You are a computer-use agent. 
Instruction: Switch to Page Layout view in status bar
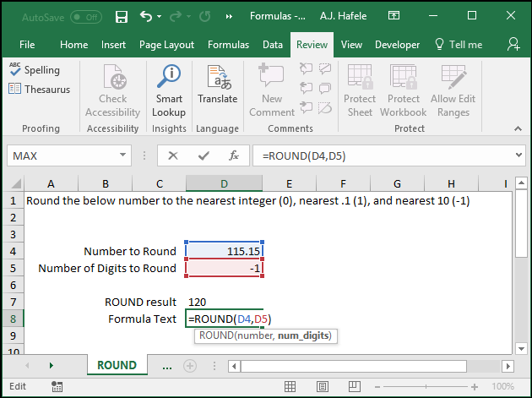click(x=322, y=386)
